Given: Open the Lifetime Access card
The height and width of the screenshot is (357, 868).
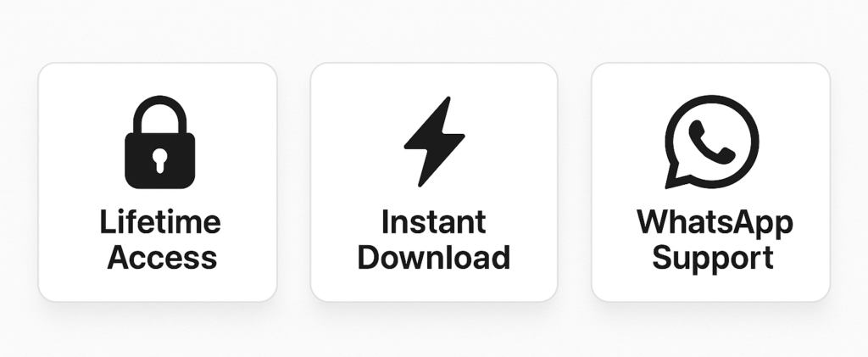Looking at the screenshot, I should [158, 182].
